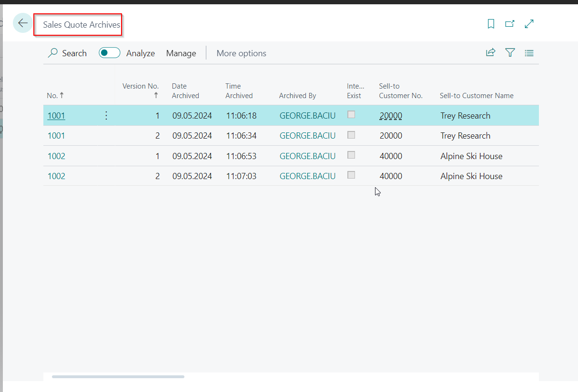The image size is (578, 392).
Task: Switch the list layout view
Action: pos(529,53)
